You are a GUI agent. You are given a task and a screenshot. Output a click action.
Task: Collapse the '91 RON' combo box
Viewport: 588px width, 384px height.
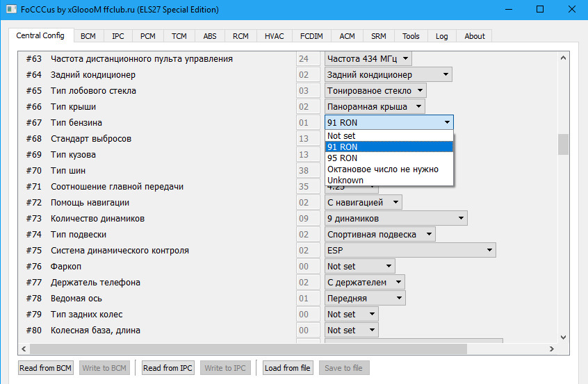(x=389, y=122)
